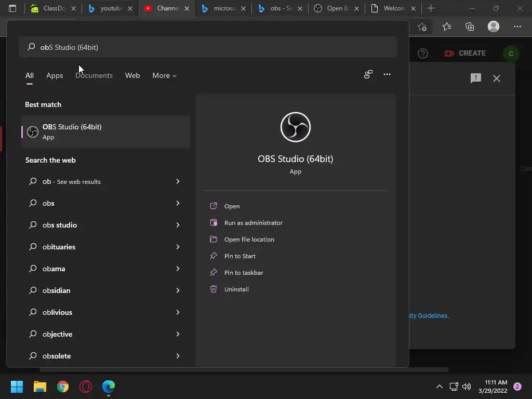Click the YouTube CREATE button
The image size is (532, 399).
click(465, 54)
